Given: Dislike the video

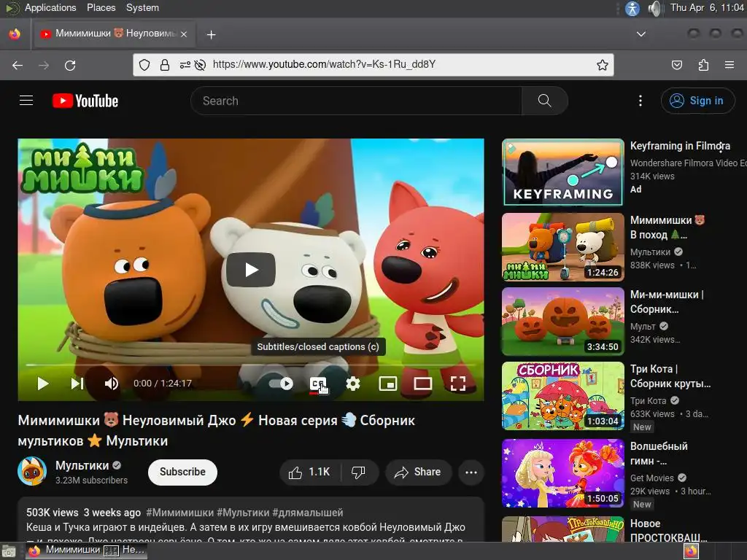Looking at the screenshot, I should (358, 472).
